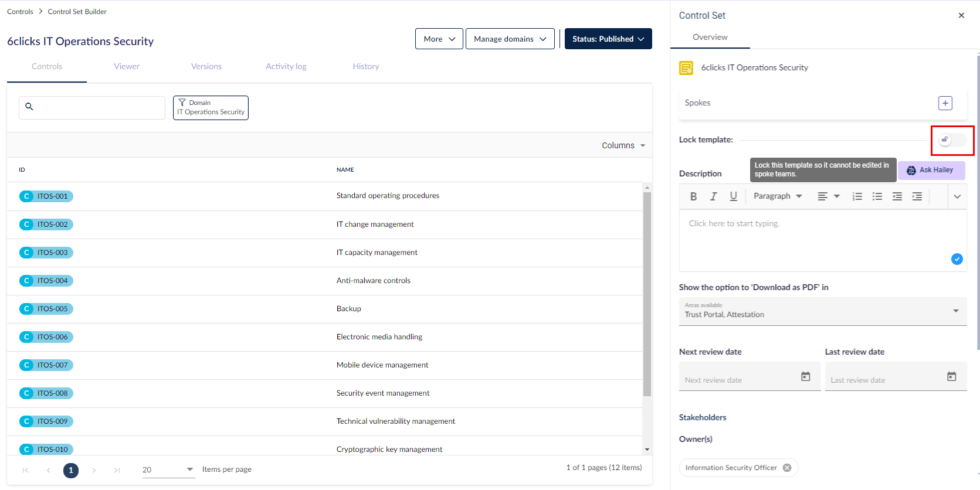Go to previous page of results
This screenshot has height=490, width=980.
click(48, 470)
